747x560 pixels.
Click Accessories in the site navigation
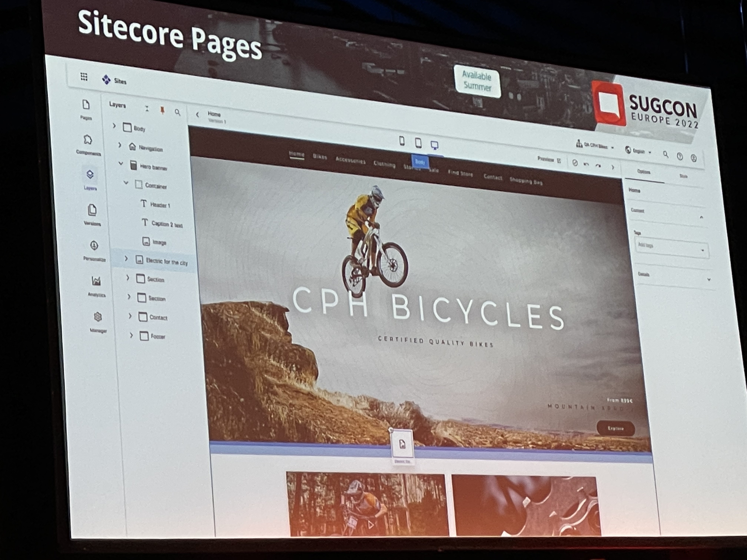[x=350, y=161]
